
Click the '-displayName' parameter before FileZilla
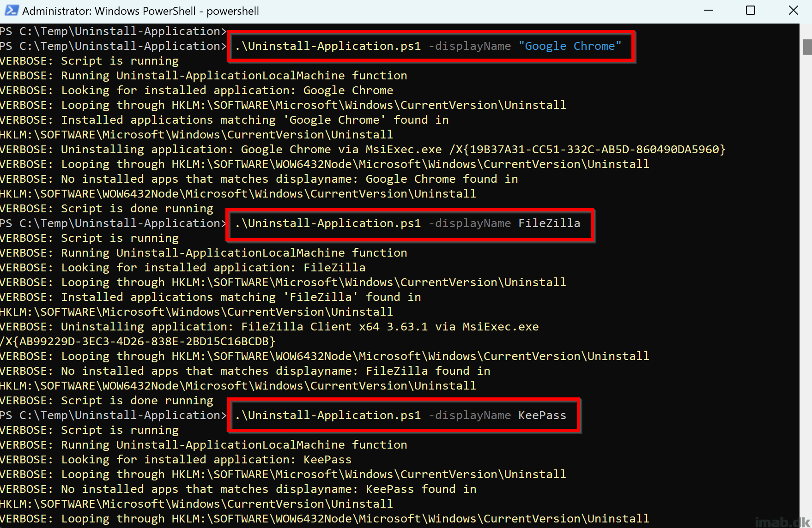pos(470,223)
